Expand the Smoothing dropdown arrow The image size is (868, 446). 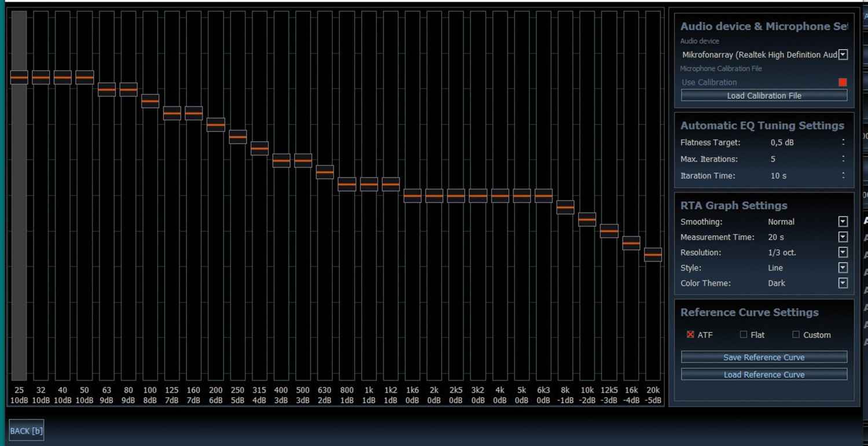[843, 222]
